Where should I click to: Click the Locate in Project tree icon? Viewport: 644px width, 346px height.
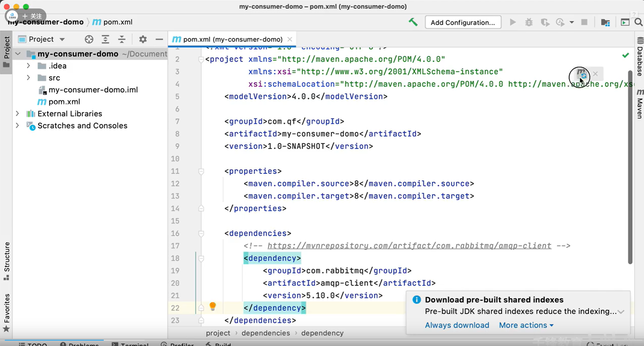pyautogui.click(x=89, y=39)
